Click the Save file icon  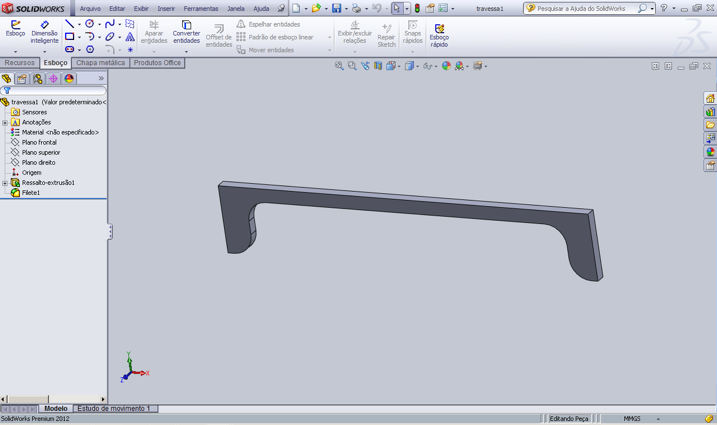coord(337,8)
